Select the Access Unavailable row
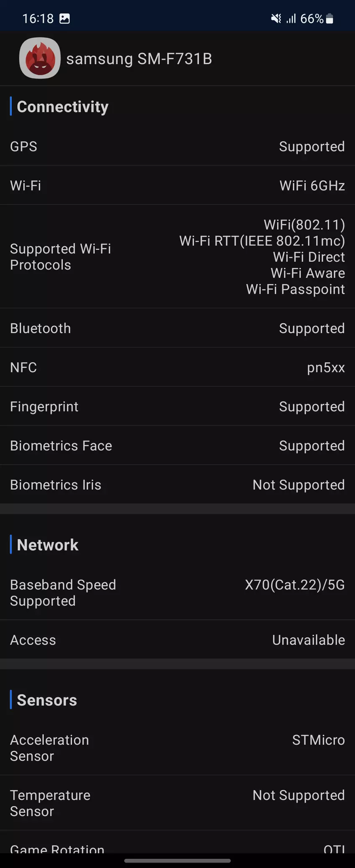 pos(177,640)
